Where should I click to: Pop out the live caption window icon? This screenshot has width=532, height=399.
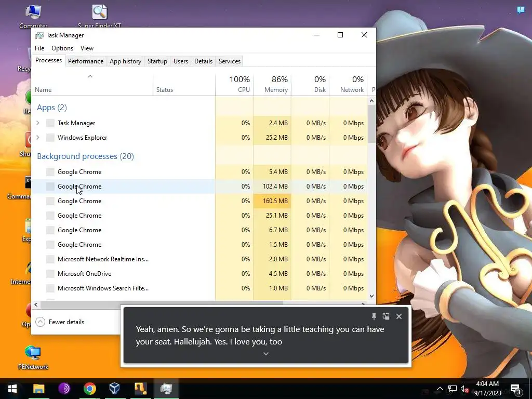click(386, 316)
